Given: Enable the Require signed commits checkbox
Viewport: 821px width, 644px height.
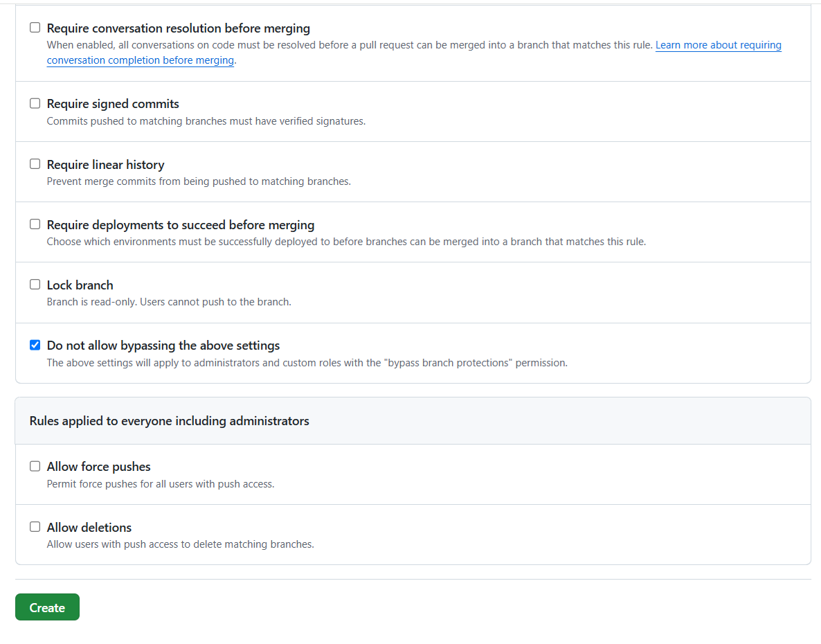Looking at the screenshot, I should click(35, 104).
